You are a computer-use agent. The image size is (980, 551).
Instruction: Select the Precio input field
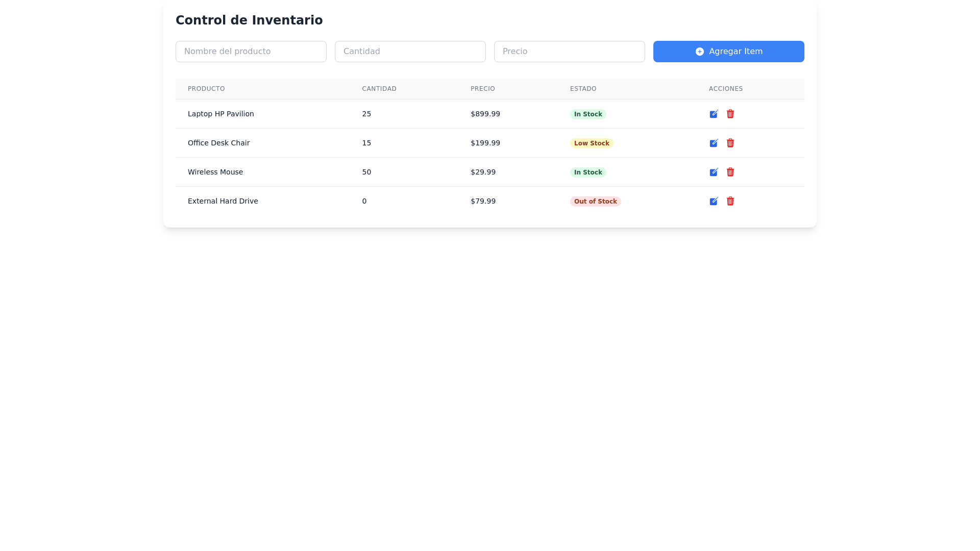point(569,52)
